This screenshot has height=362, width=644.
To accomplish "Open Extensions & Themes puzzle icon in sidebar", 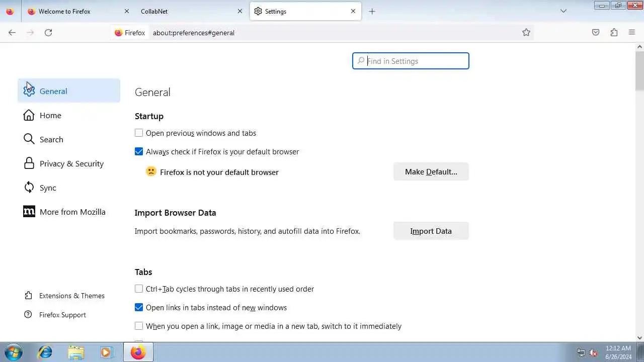I will pos(29,296).
